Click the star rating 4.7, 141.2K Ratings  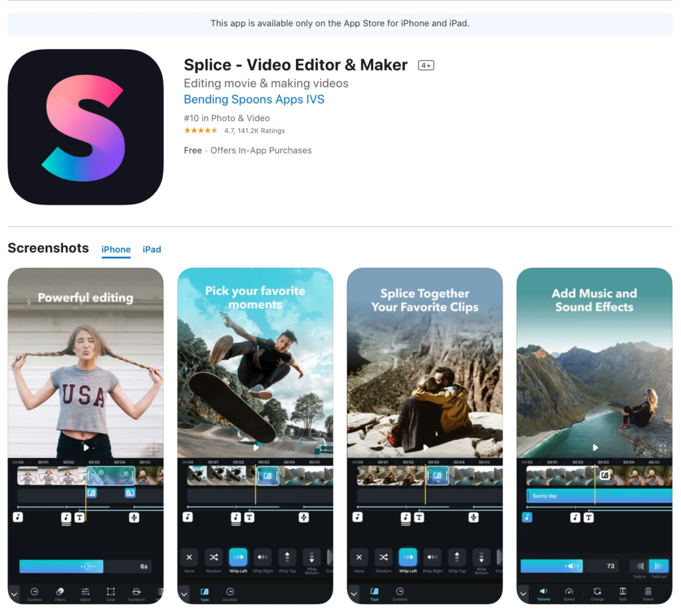click(235, 131)
